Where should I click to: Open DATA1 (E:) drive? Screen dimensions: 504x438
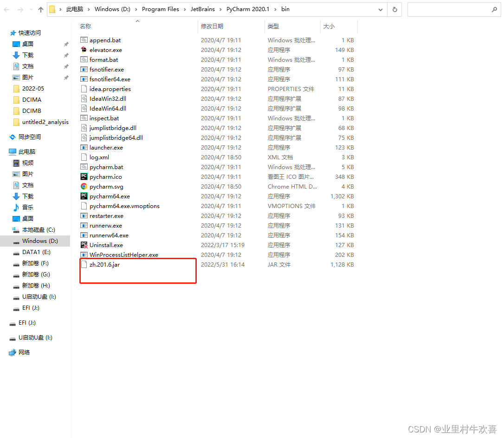coord(36,252)
